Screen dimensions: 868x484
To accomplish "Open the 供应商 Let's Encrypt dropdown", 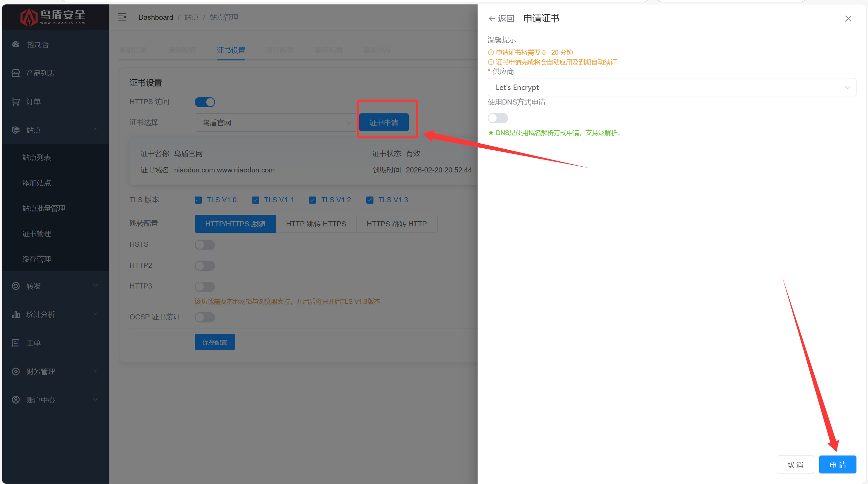I will [x=672, y=87].
